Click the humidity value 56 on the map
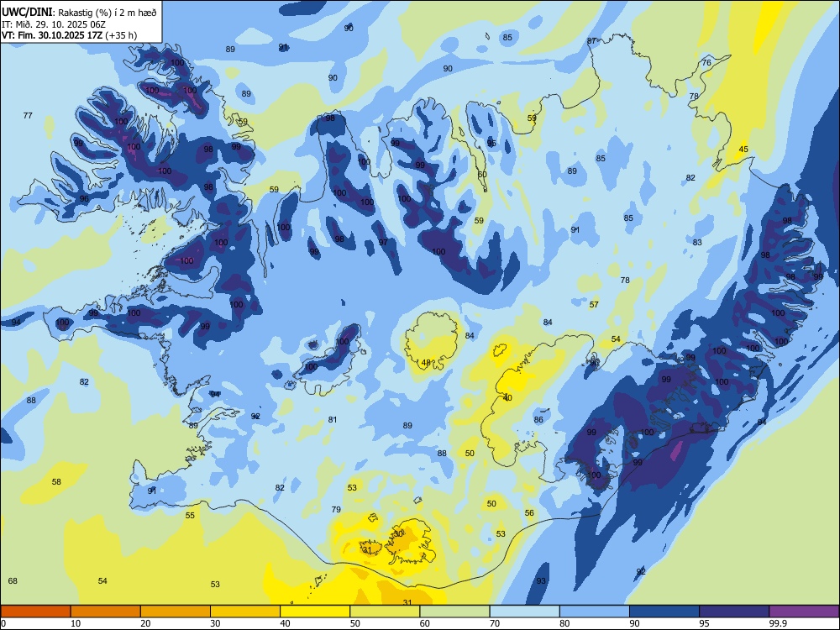840x630 pixels. coord(529,512)
